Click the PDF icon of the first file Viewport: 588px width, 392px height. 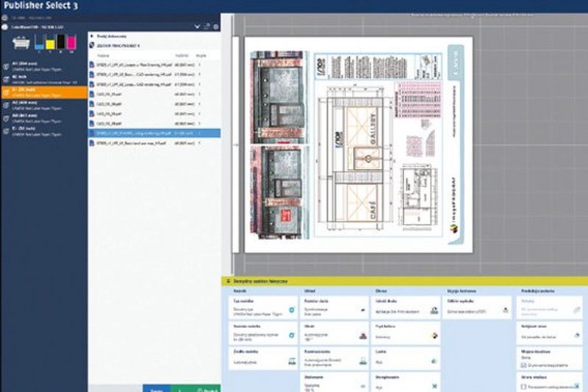pos(92,65)
